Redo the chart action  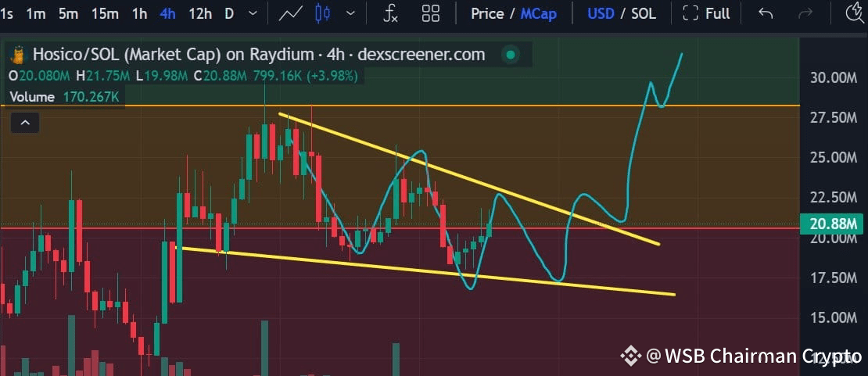pyautogui.click(x=805, y=14)
